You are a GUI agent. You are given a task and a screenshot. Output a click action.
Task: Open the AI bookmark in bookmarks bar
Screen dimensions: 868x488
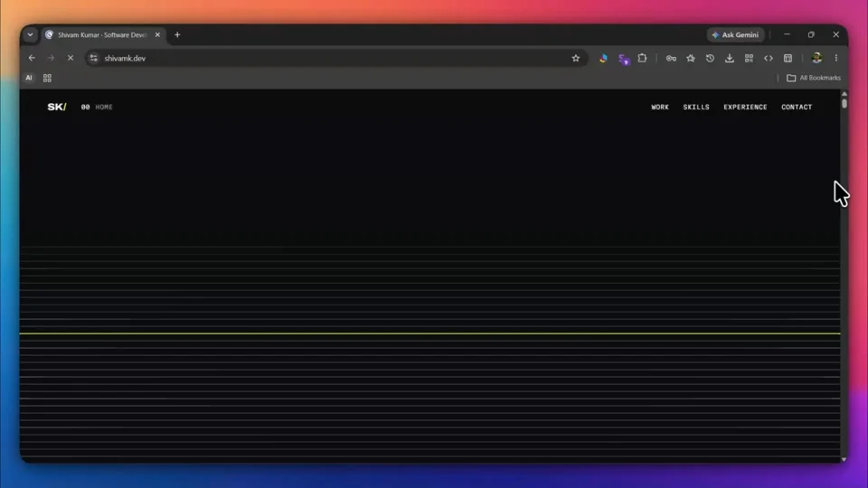29,78
